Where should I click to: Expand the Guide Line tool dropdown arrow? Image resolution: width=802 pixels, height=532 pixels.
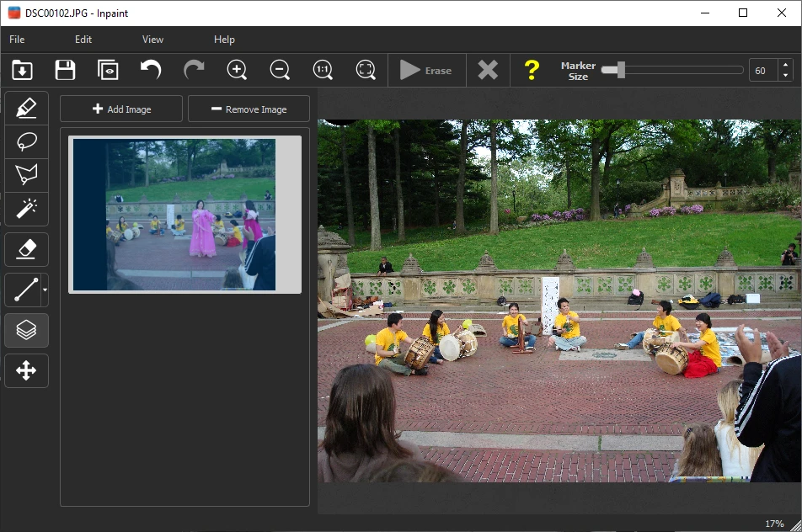(x=44, y=290)
